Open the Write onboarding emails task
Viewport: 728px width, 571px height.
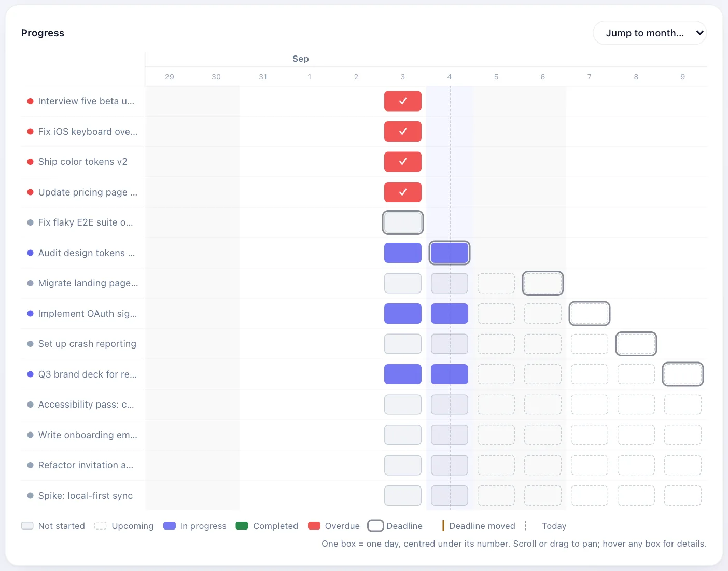(88, 435)
